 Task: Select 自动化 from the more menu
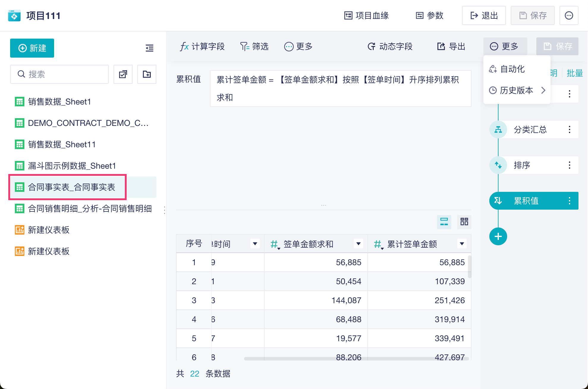coord(512,69)
